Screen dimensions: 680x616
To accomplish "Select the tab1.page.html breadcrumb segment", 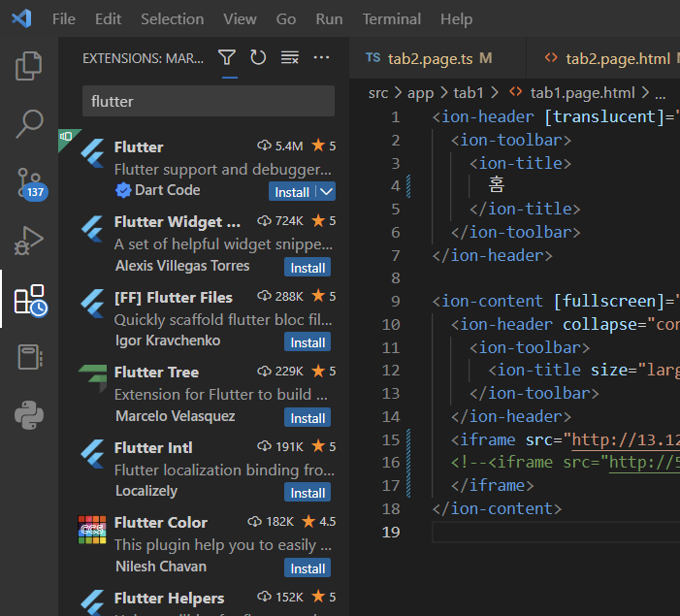I will (x=582, y=93).
